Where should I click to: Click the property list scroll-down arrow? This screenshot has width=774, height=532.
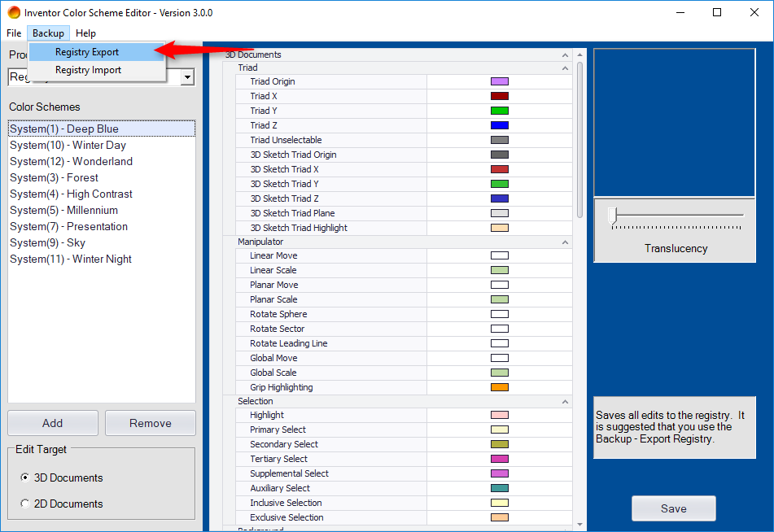[580, 524]
